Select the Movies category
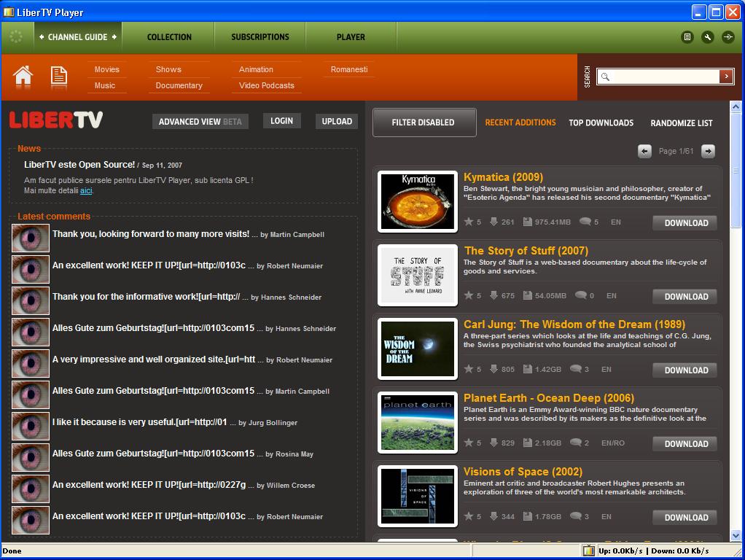 [x=107, y=69]
